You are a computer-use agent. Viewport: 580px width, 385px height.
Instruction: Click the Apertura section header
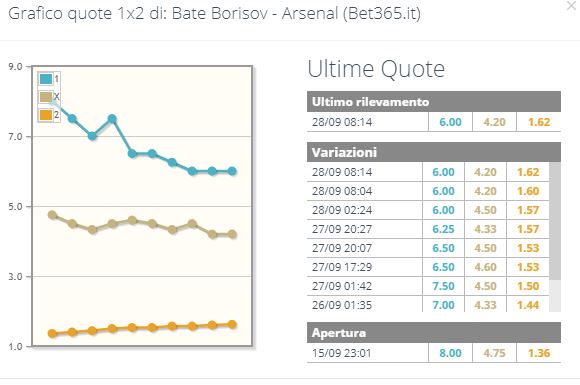434,332
